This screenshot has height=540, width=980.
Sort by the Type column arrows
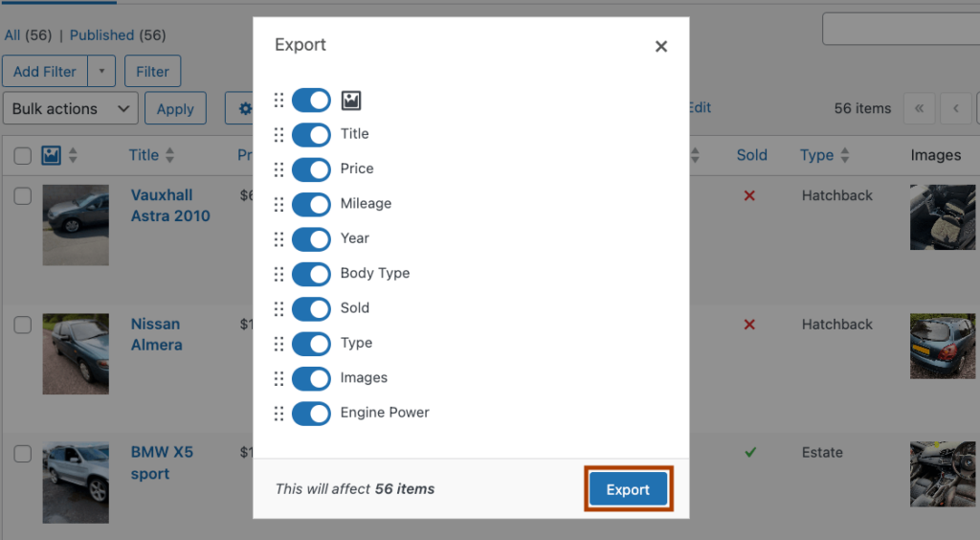(845, 155)
